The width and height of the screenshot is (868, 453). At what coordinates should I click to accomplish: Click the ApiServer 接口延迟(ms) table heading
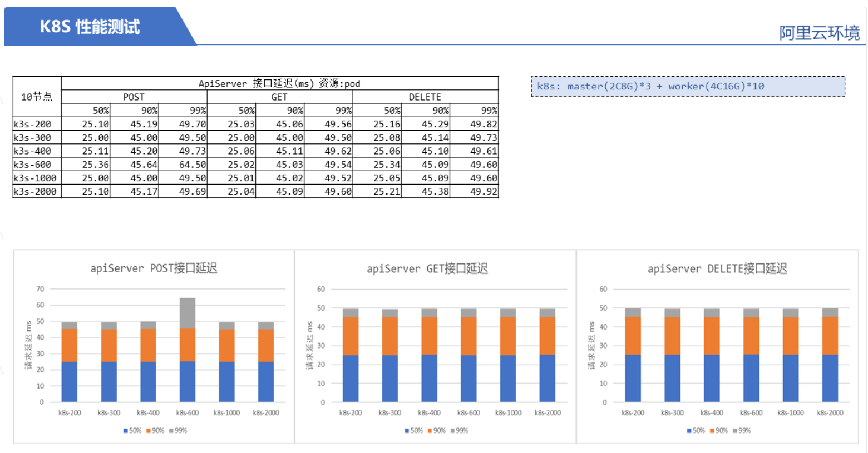tap(279, 84)
